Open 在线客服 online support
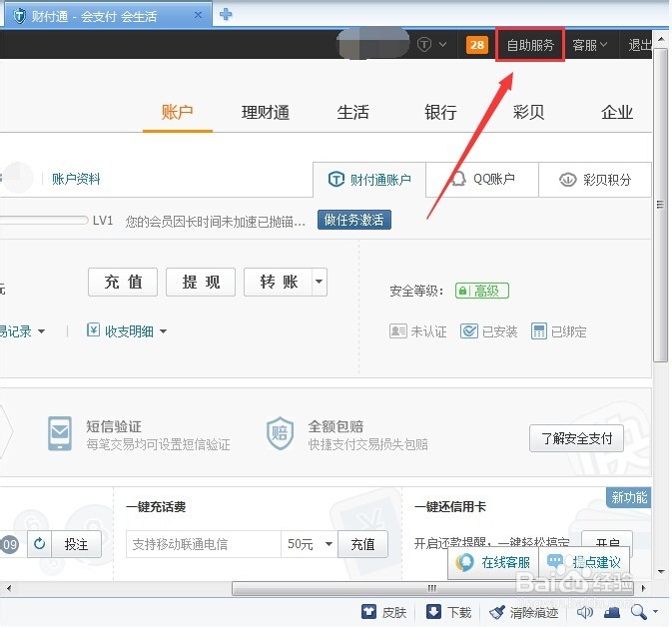 pos(493,562)
